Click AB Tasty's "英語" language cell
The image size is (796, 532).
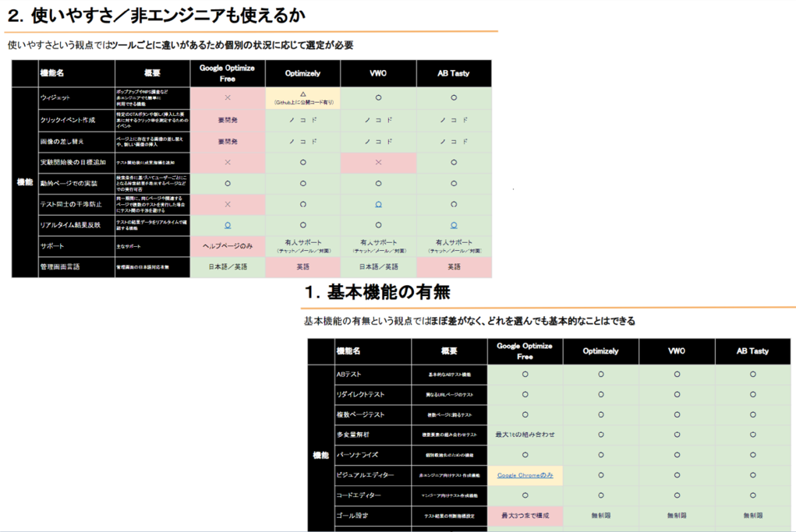click(454, 266)
